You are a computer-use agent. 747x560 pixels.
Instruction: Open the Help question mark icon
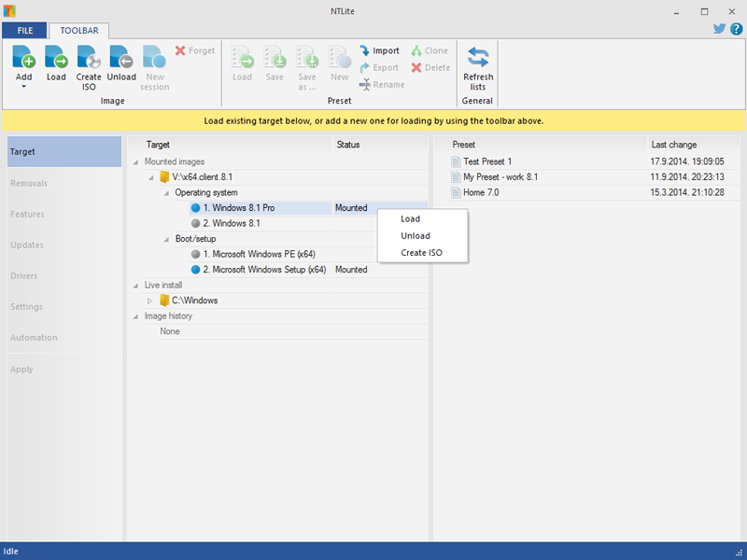(x=736, y=29)
